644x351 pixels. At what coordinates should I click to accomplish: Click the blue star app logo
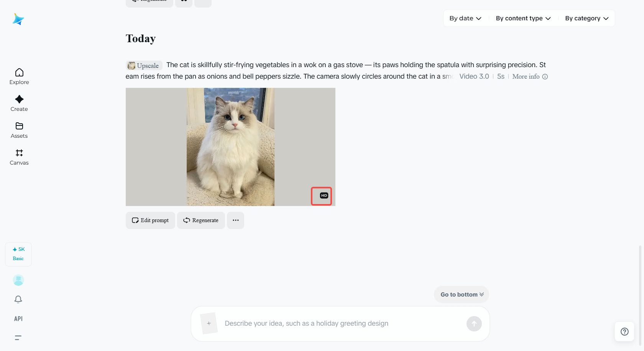[18, 19]
